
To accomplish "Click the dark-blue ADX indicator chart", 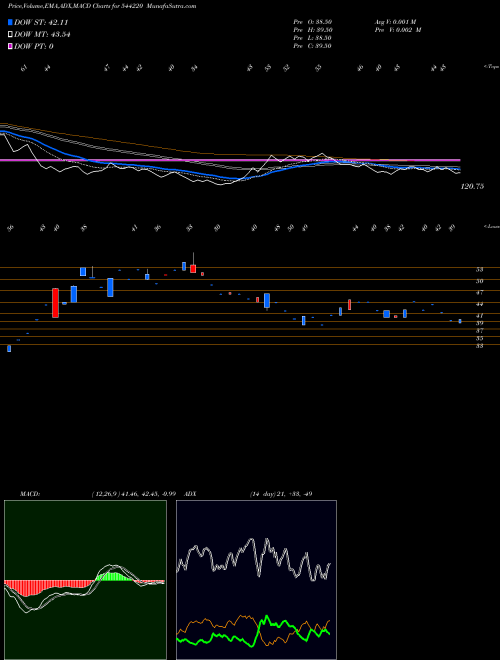I will point(256,580).
